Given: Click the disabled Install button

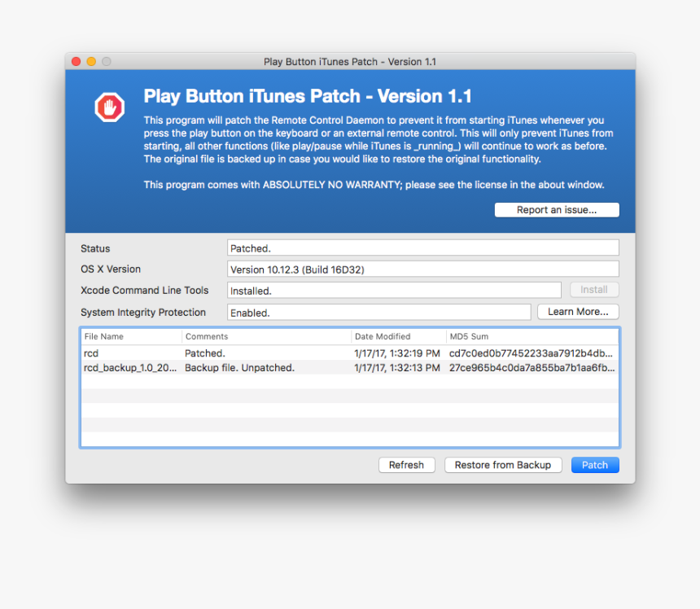Looking at the screenshot, I should click(x=594, y=290).
